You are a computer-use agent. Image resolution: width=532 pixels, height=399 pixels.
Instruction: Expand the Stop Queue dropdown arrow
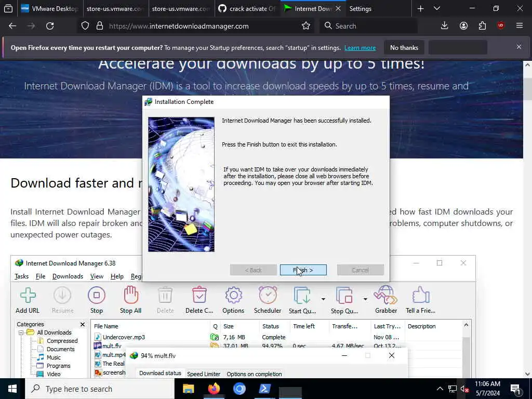365,299
